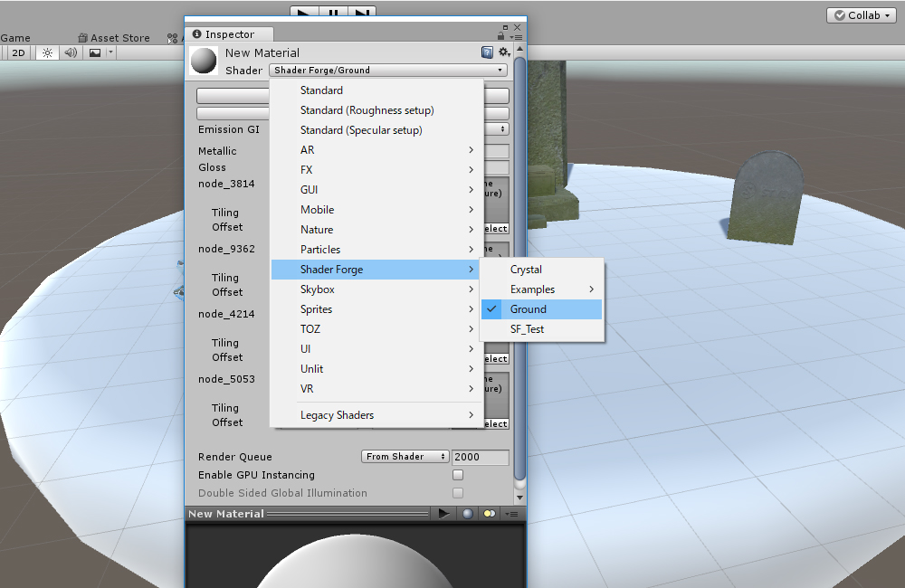905x588 pixels.
Task: Expand Examples in Shader Forge submenu
Action: [x=542, y=289]
